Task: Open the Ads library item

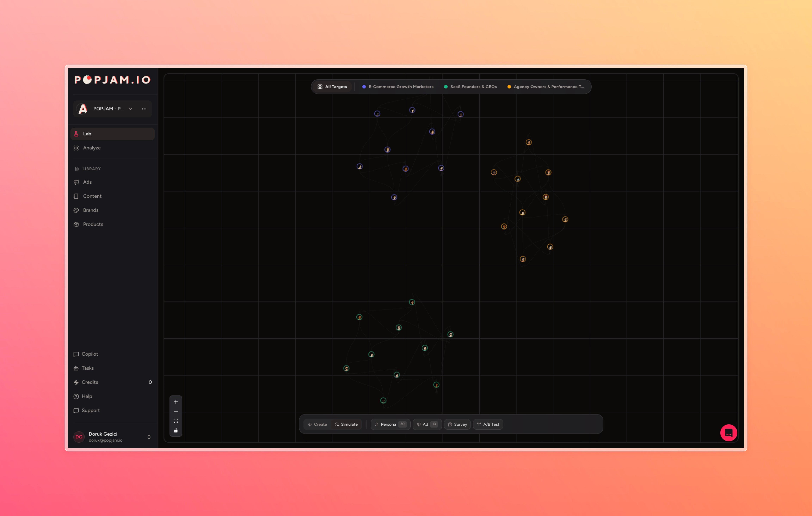Action: pos(87,182)
